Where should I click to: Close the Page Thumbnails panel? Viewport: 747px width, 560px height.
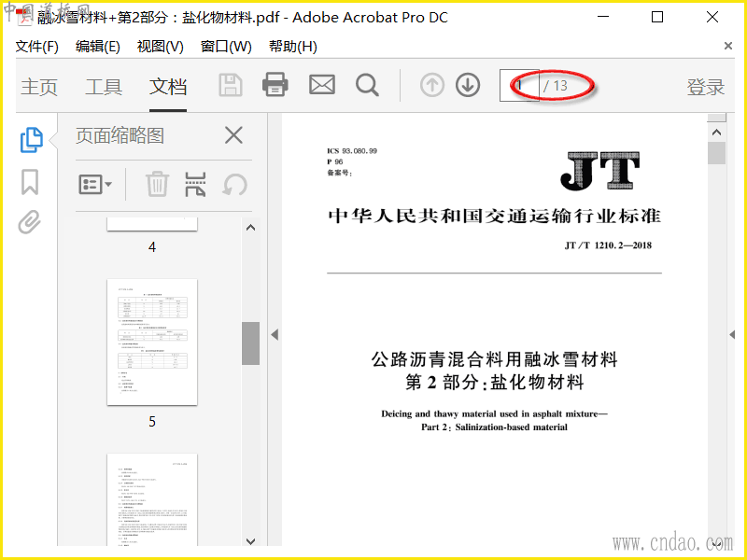point(233,135)
